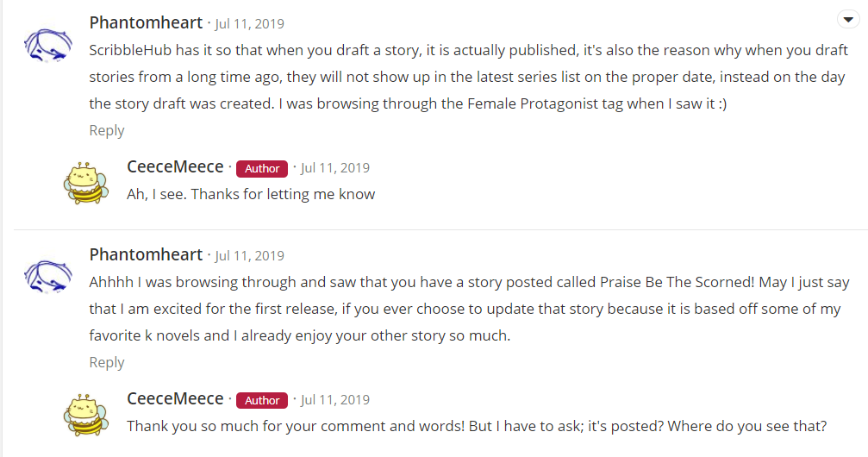The image size is (868, 457).
Task: Reply to the ScribbleHub draft comment
Action: pyautogui.click(x=107, y=130)
